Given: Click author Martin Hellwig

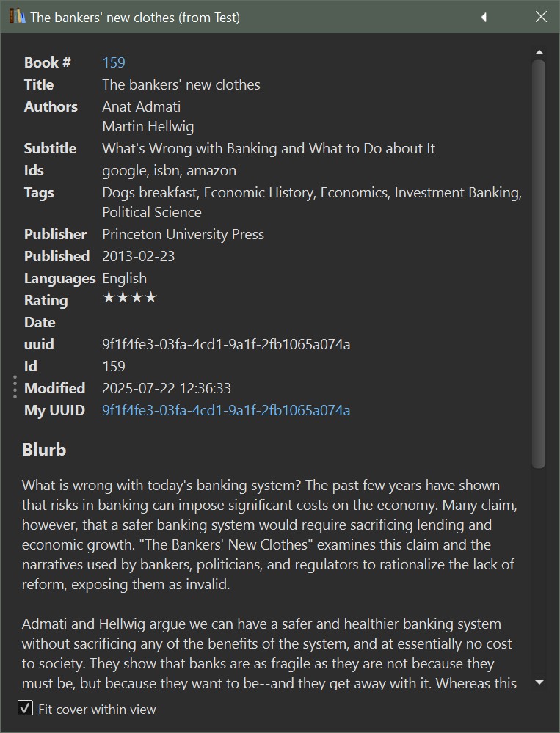Looking at the screenshot, I should point(148,126).
